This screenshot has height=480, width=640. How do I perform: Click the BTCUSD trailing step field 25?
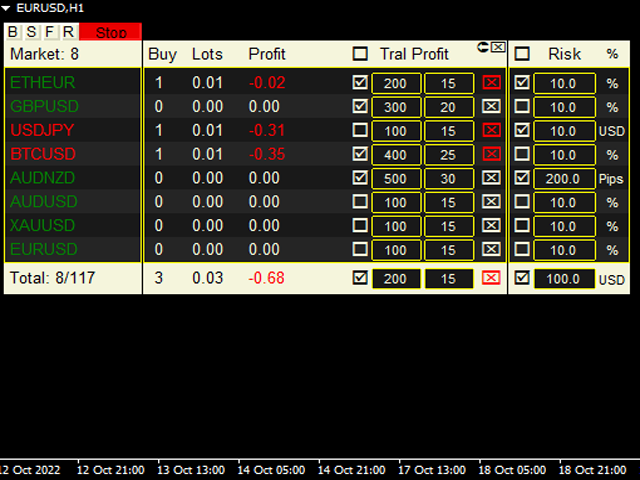(449, 155)
